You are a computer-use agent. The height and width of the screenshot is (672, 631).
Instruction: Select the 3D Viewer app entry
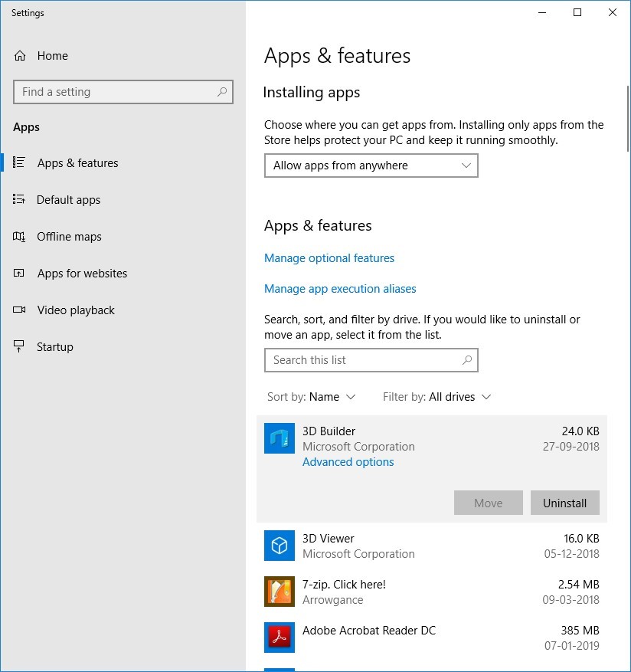point(432,546)
